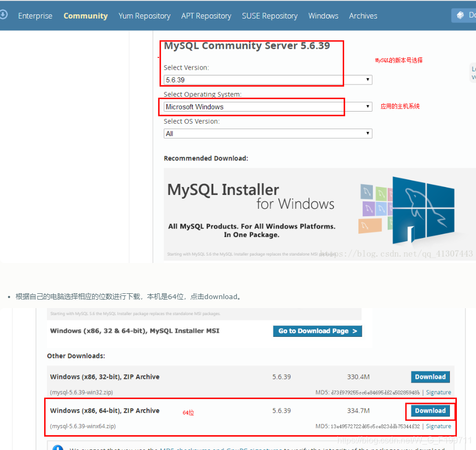Click the Windows dolphin logo graphic

(423, 210)
